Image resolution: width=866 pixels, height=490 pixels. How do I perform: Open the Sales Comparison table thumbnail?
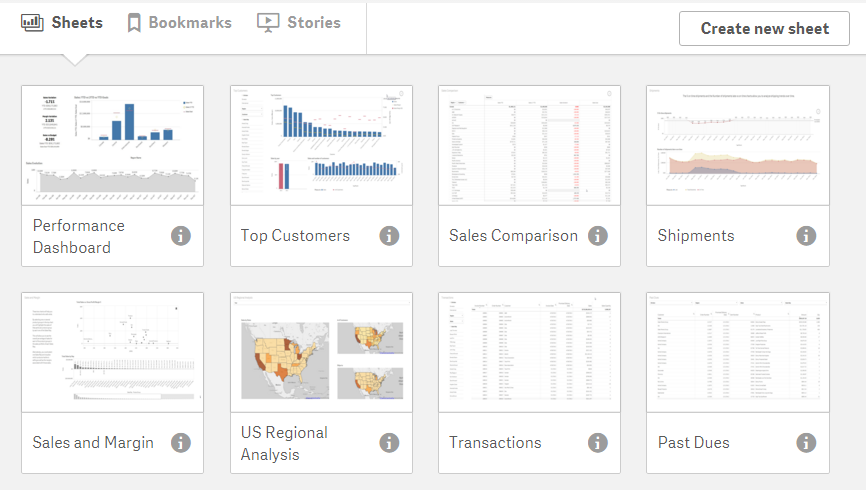529,145
